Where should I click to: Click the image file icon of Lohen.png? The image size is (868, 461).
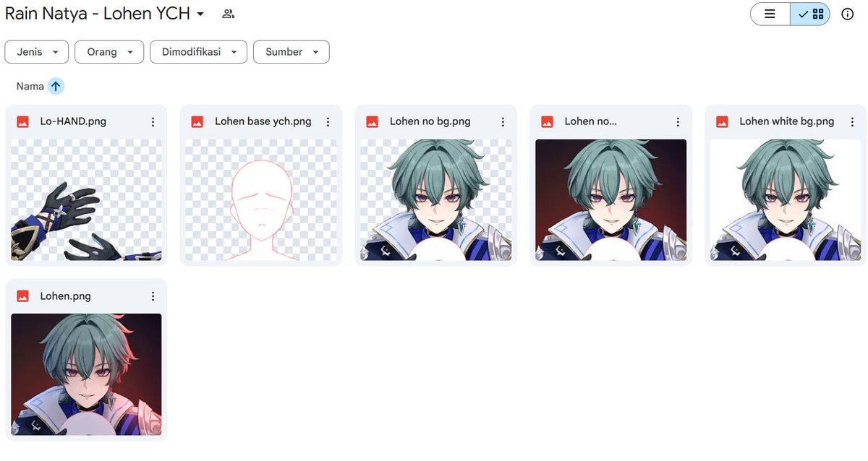(x=22, y=296)
